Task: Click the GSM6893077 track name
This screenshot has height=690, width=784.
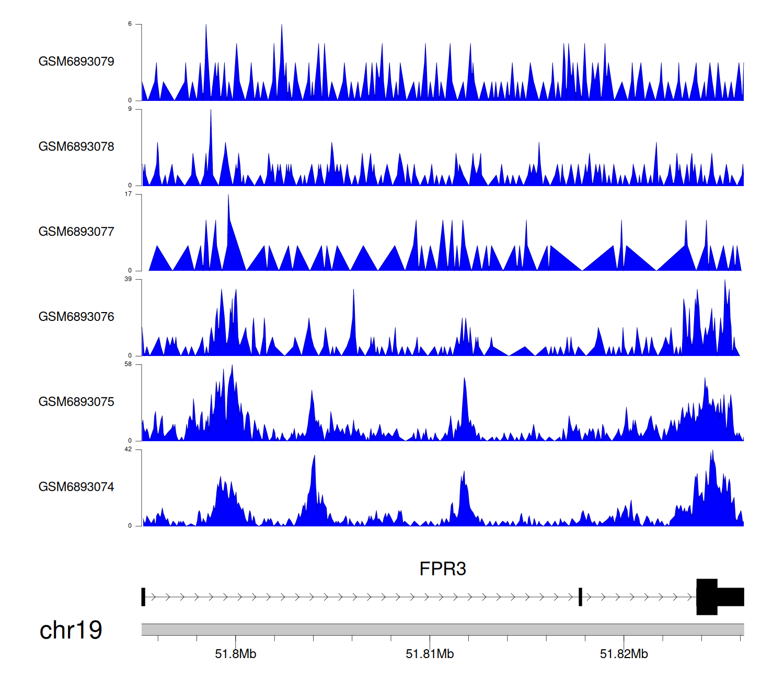Action: 76,232
